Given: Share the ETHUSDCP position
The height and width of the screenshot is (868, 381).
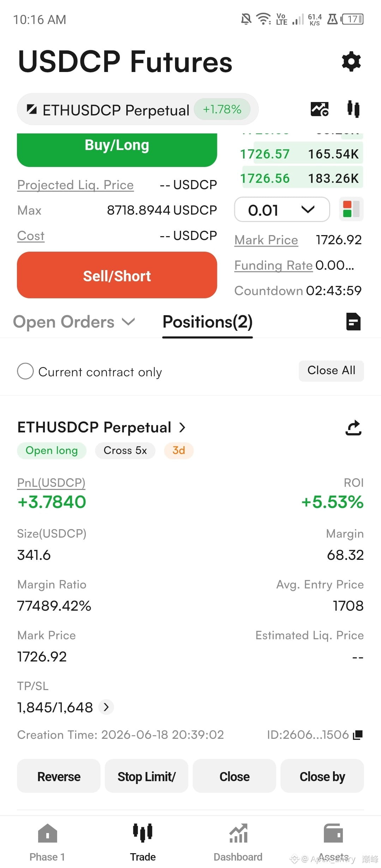Looking at the screenshot, I should [x=353, y=427].
